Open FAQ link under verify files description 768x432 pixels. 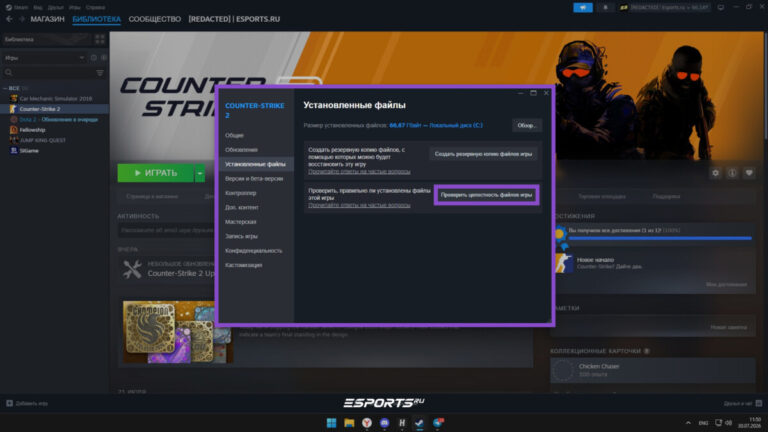(x=359, y=205)
